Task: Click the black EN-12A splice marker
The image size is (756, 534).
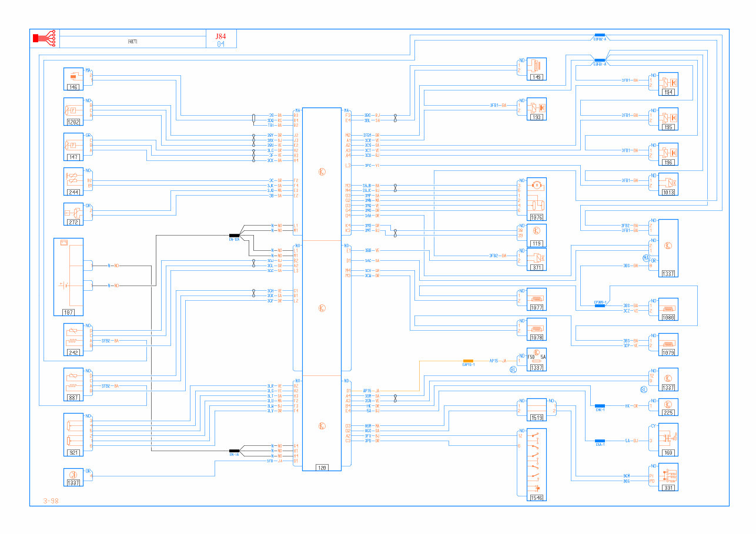Action: (235, 235)
